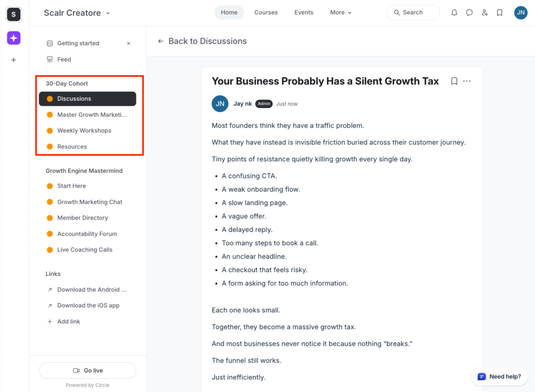Click the orange dot beside Start Here
535x392 pixels.
[50, 186]
